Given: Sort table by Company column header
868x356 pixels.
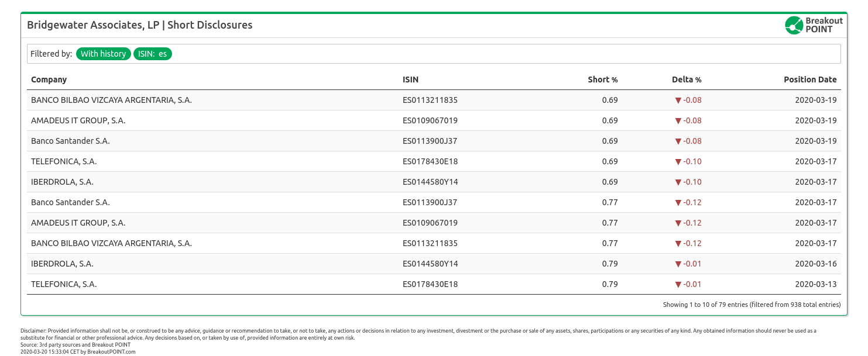Looking at the screenshot, I should point(49,80).
